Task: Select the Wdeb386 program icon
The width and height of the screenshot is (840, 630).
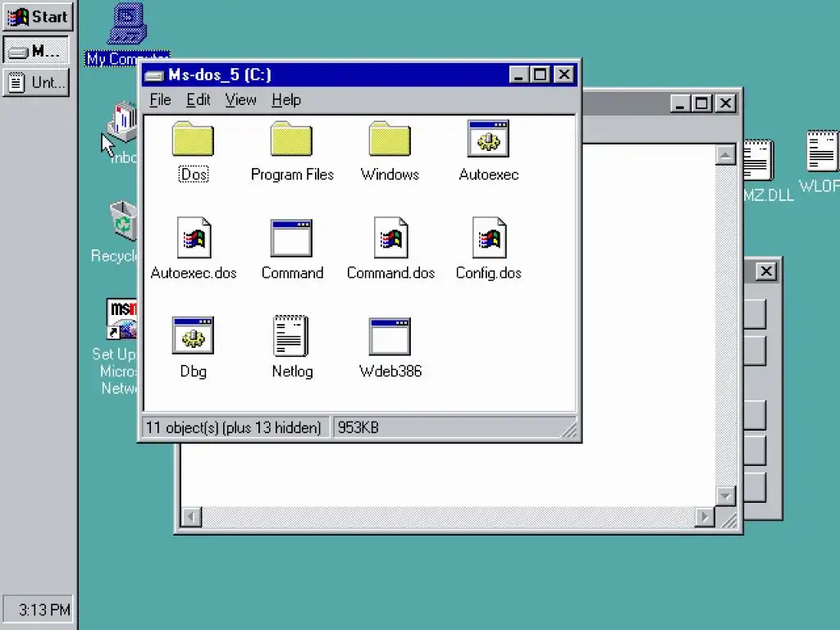Action: [390, 337]
